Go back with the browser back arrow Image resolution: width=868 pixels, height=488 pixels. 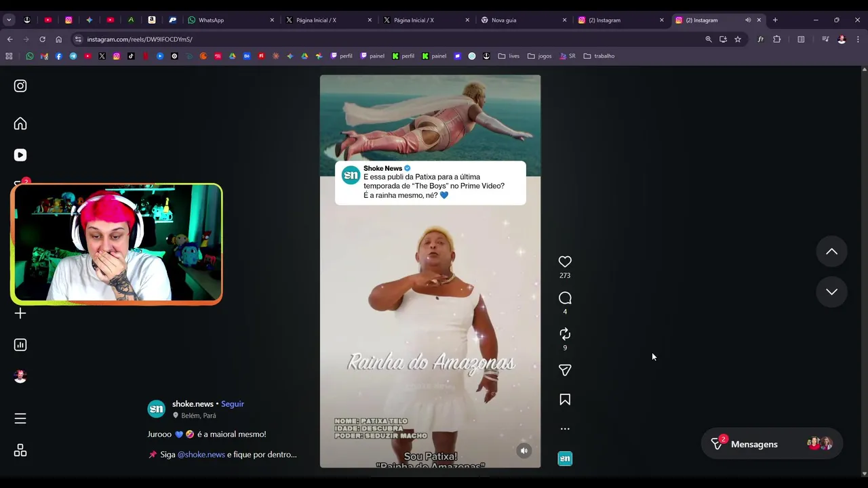pos(10,39)
